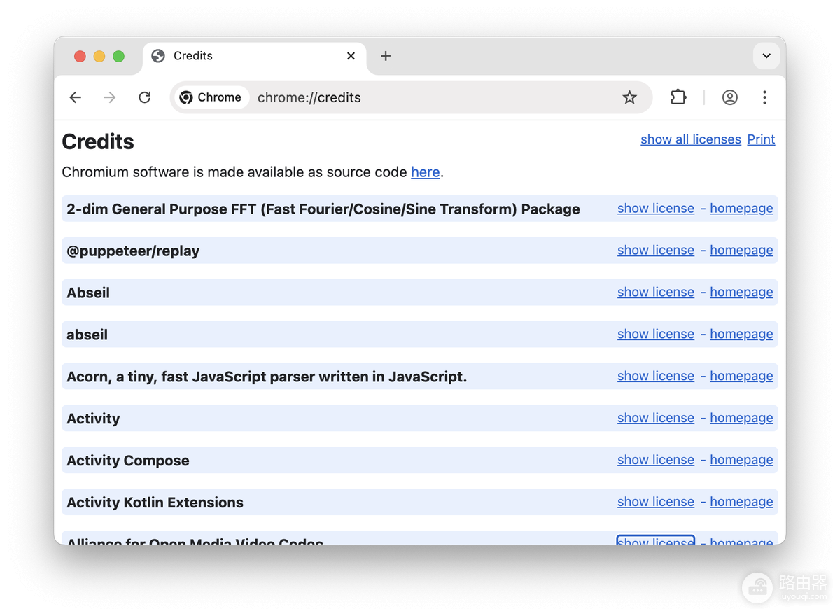This screenshot has width=840, height=616.
Task: Show license for lowercase abseil
Action: point(656,335)
